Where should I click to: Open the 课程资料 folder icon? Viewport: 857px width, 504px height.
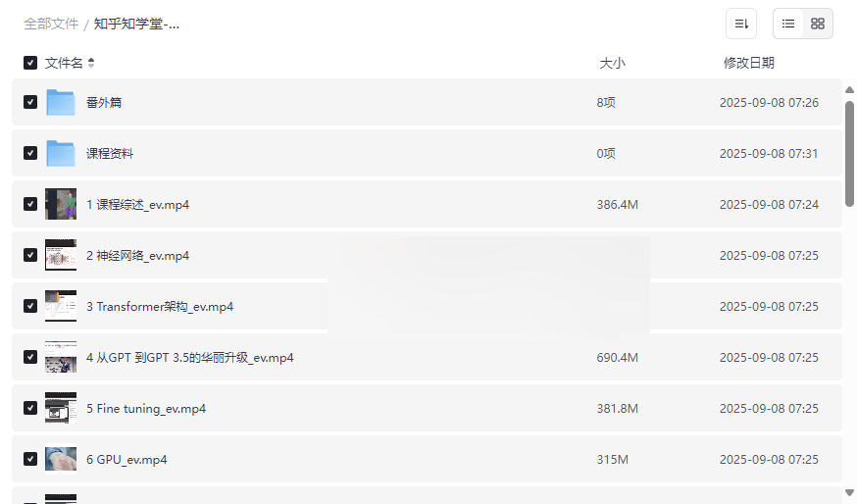(x=61, y=153)
